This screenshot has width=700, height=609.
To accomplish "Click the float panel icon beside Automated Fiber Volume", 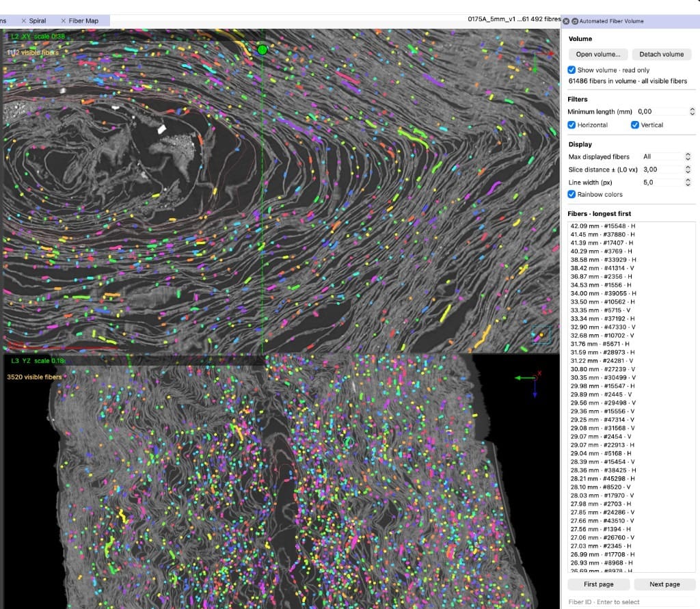I will [575, 21].
